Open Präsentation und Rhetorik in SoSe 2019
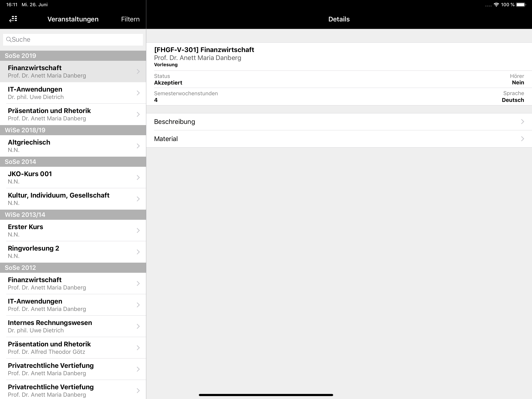 73,114
